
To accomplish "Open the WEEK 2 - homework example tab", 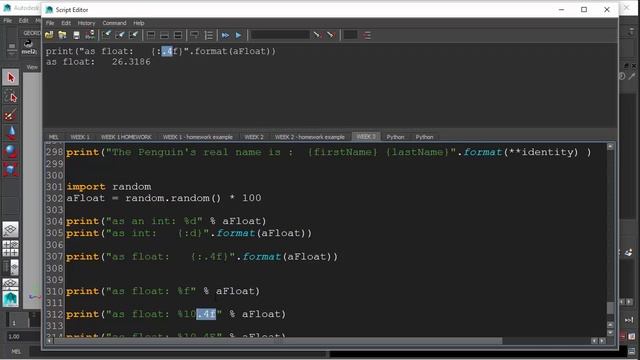I will click(x=309, y=137).
